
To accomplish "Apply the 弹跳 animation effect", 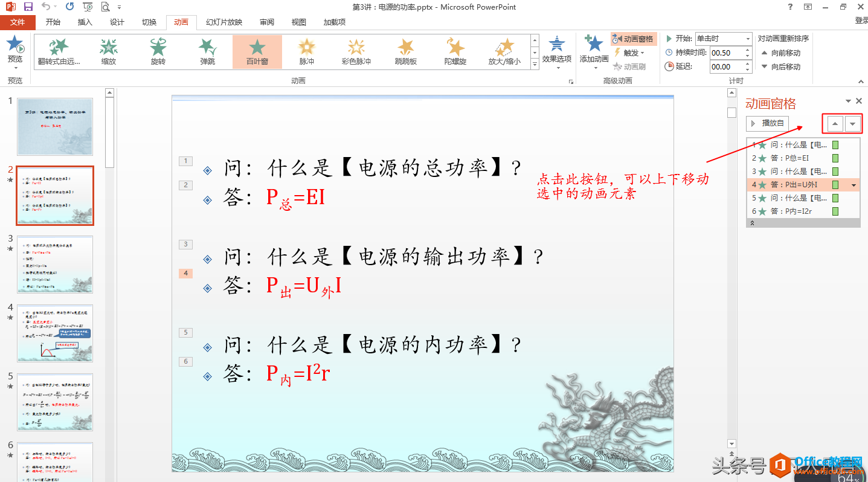I will click(x=207, y=51).
